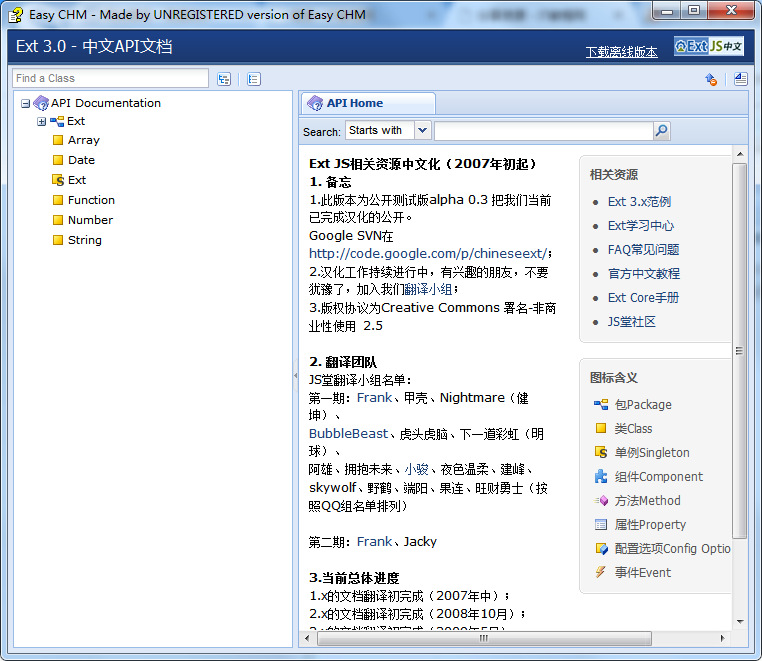This screenshot has width=762, height=661.
Task: Click the collapse-all icon next to Find a Class
Action: click(x=254, y=79)
